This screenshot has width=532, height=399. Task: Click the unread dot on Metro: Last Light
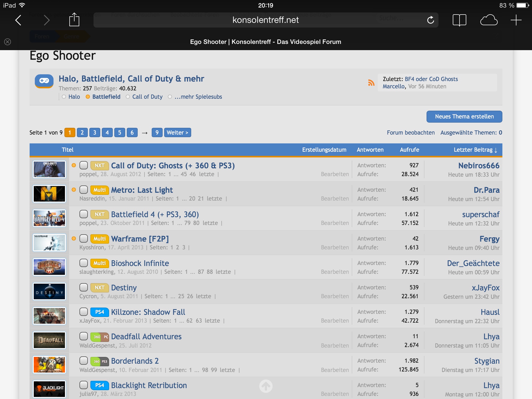point(74,190)
